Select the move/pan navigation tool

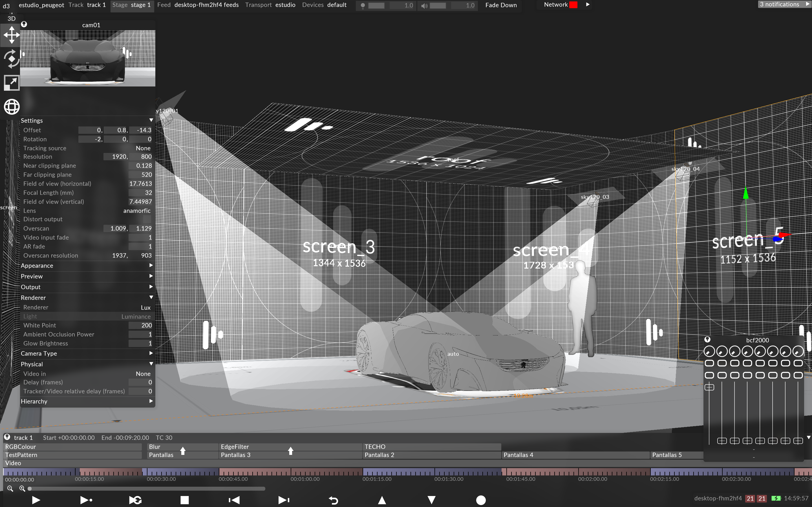pyautogui.click(x=11, y=35)
